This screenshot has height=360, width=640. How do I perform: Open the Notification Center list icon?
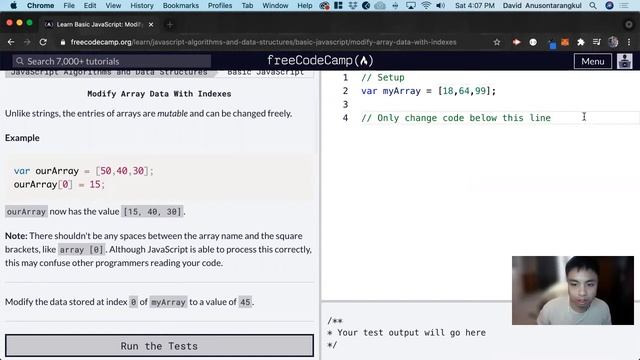(x=624, y=5)
